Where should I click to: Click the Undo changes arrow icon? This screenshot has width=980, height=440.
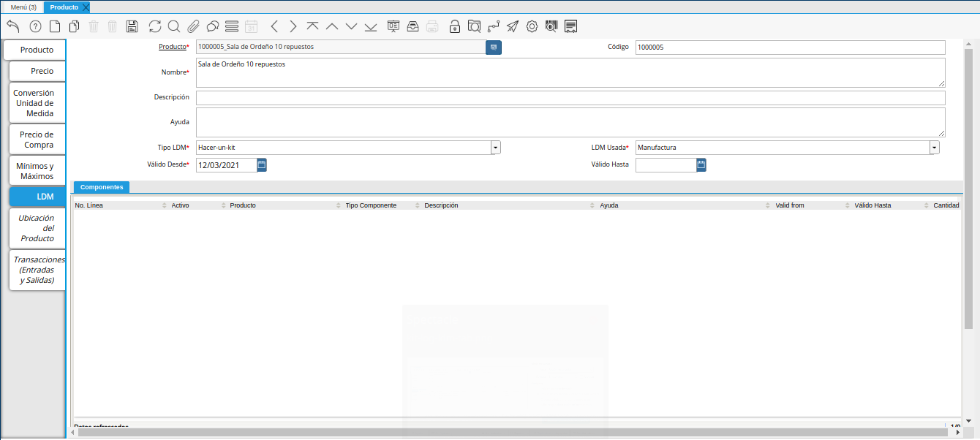coord(13,26)
